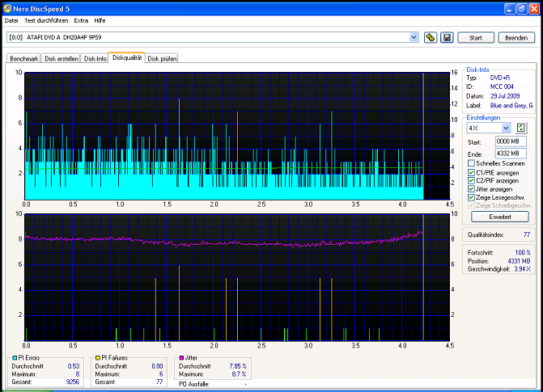Click the drive options icon next to drive selector

click(430, 37)
